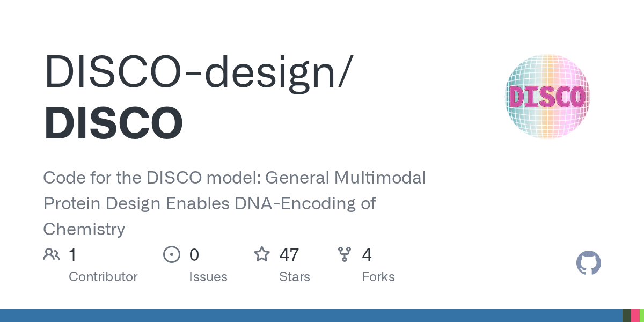The height and width of the screenshot is (322, 644).
Task: Click the issues count number 0
Action: point(194,254)
